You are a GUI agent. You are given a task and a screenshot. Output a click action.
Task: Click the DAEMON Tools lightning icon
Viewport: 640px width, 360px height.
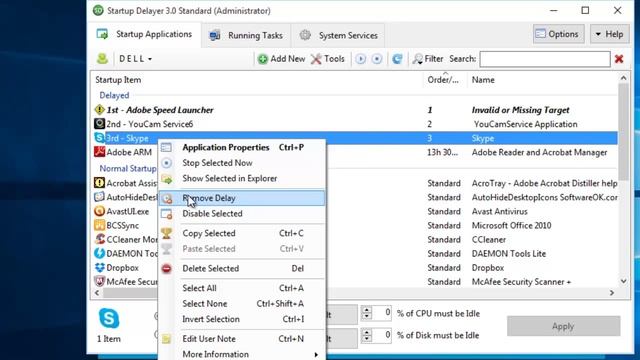click(99, 253)
